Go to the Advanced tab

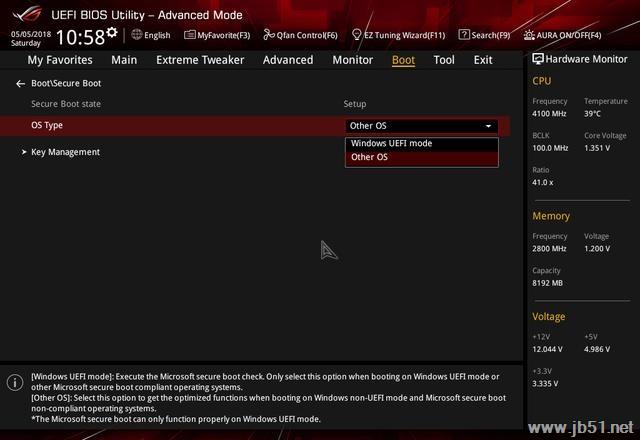[288, 60]
